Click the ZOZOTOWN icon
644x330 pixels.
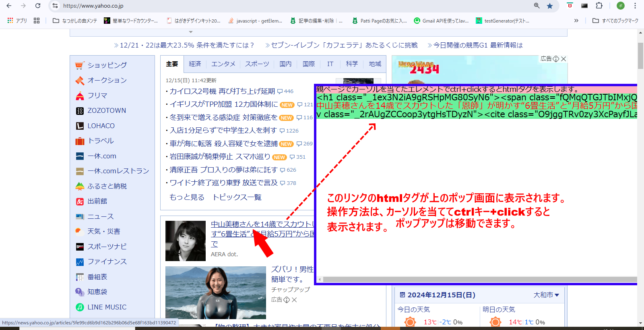tap(80, 111)
